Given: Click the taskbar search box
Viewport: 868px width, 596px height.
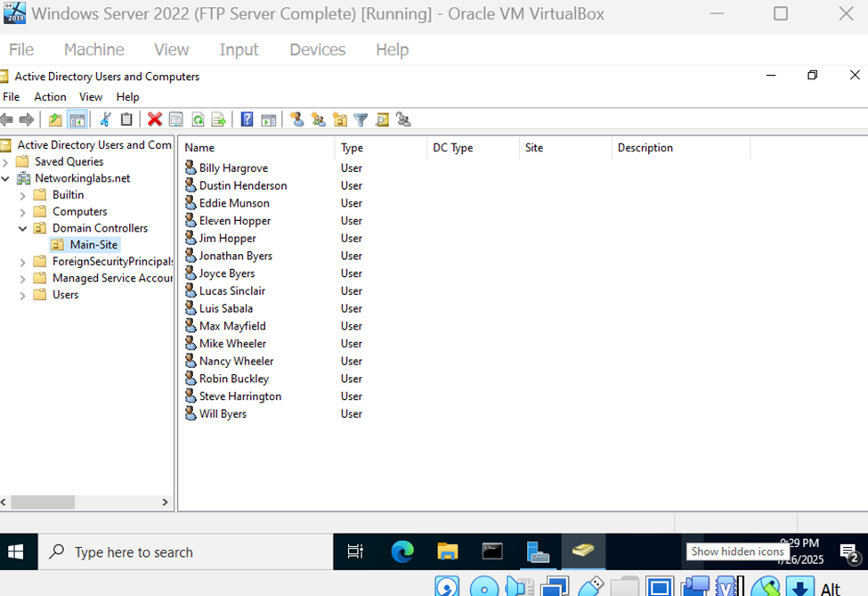Looking at the screenshot, I should pos(185,551).
